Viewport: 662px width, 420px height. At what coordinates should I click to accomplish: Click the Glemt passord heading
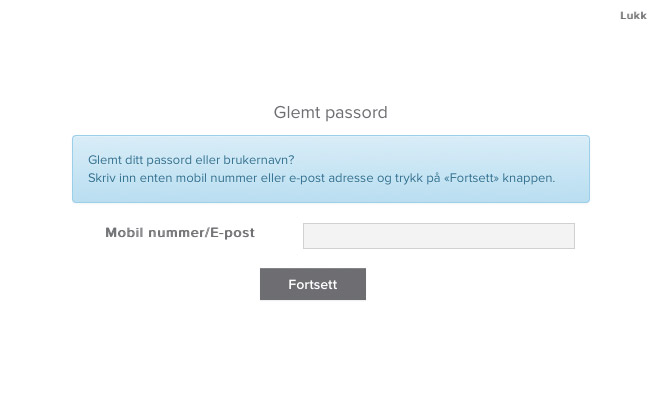click(330, 113)
